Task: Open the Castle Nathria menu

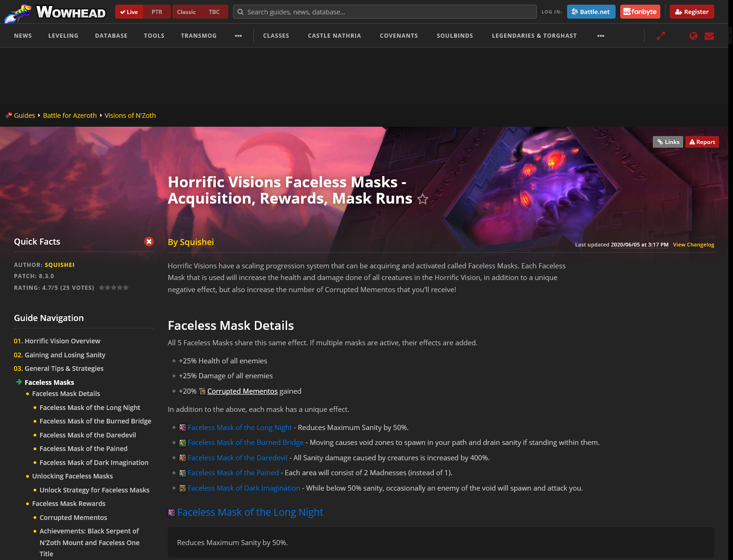Action: tap(335, 36)
